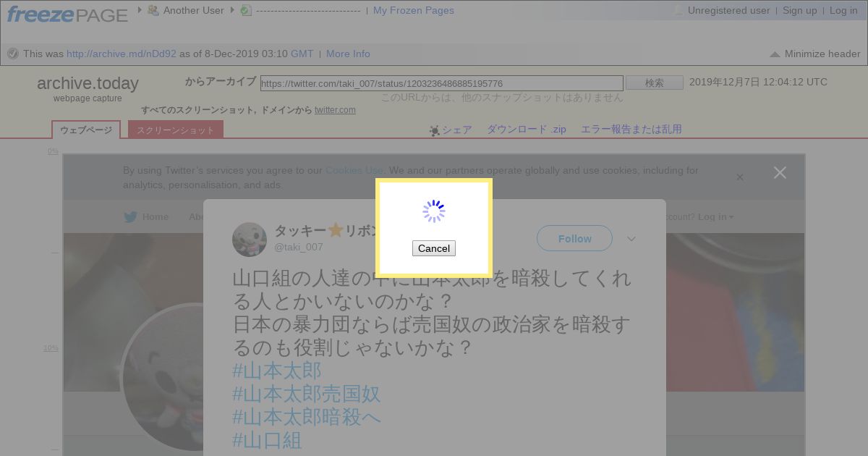Click エラー報告または乱用 link
Screen dimensions: 868x456
click(x=631, y=130)
